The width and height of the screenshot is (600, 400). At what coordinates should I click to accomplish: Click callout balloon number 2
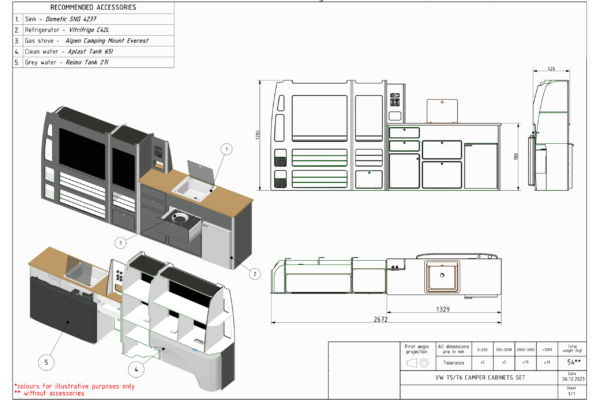coord(254,273)
